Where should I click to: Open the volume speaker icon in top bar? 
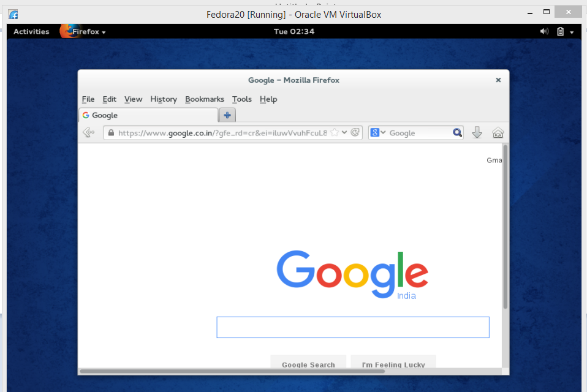544,31
